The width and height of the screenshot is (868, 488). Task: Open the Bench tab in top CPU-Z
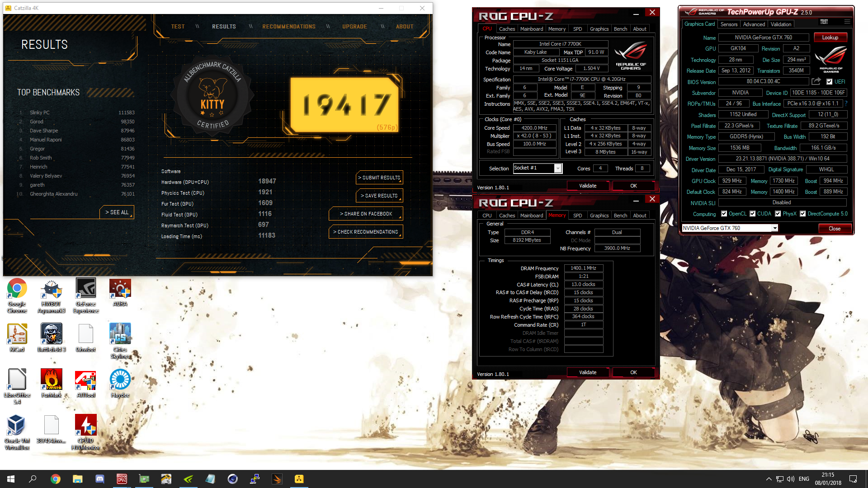click(620, 29)
